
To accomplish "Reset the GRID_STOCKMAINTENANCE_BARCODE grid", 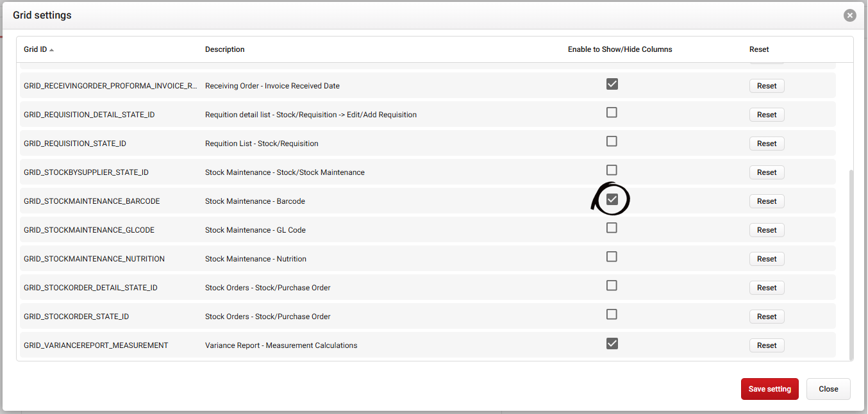I will pos(766,201).
